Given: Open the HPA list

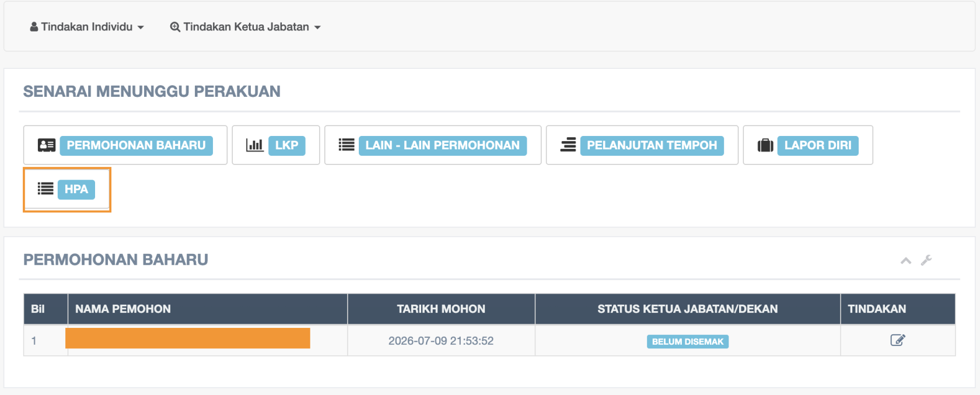Looking at the screenshot, I should coord(76,189).
